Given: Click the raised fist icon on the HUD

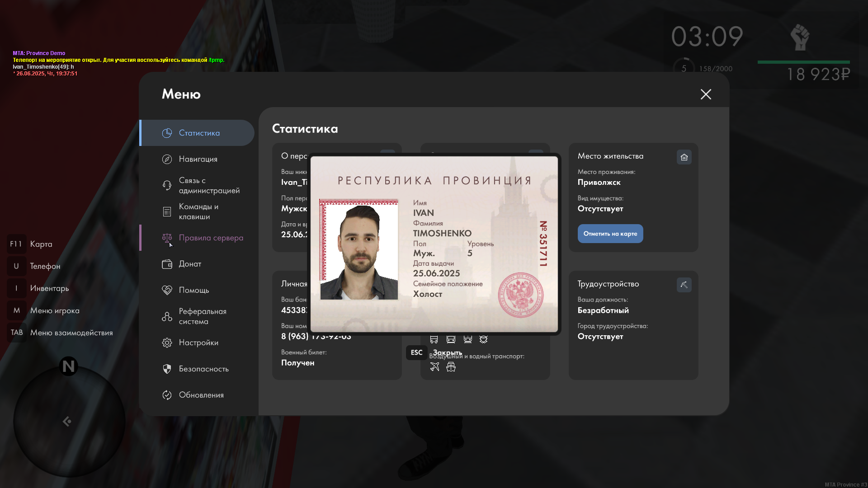Looking at the screenshot, I should pyautogui.click(x=800, y=37).
